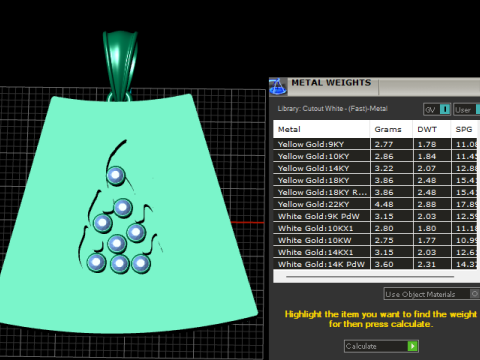The width and height of the screenshot is (480, 360).
Task: Toggle the User switch
Action: pos(467,109)
